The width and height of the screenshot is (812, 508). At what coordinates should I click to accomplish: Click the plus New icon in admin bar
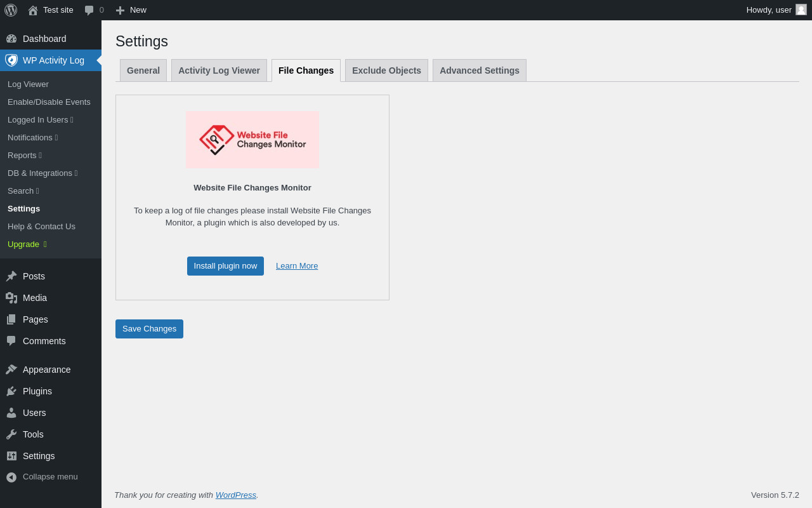120,10
